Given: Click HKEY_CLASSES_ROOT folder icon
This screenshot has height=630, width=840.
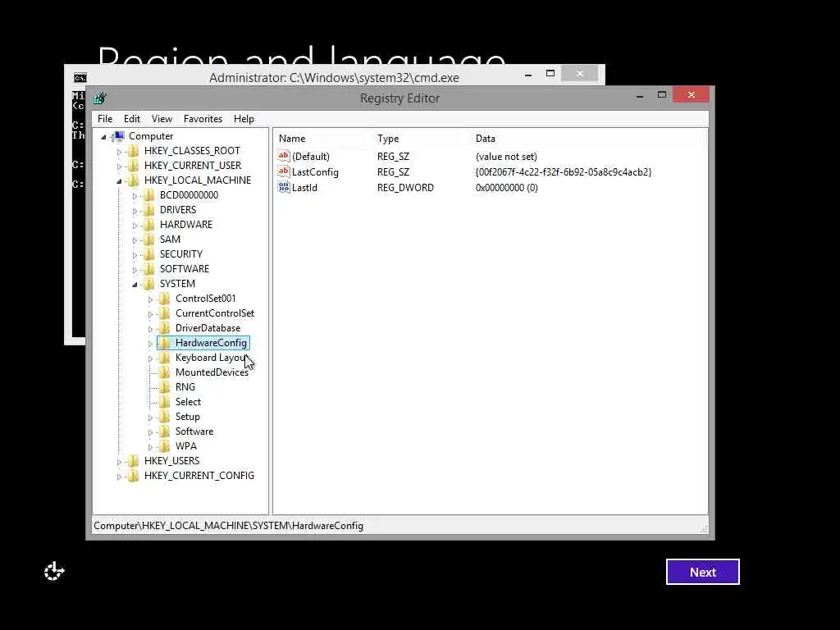Looking at the screenshot, I should tap(134, 151).
